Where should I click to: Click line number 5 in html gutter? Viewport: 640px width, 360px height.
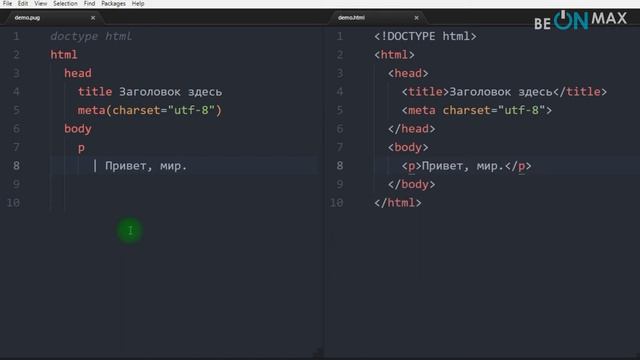(340, 110)
